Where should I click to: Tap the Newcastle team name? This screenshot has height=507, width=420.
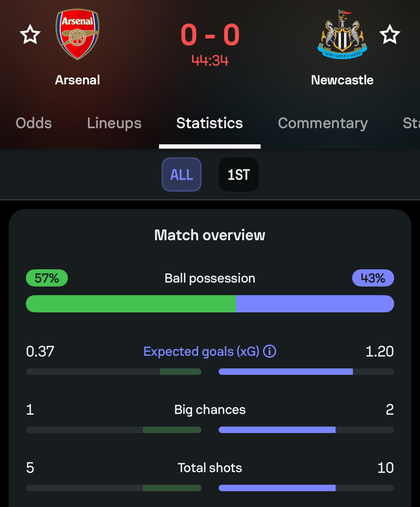(342, 80)
